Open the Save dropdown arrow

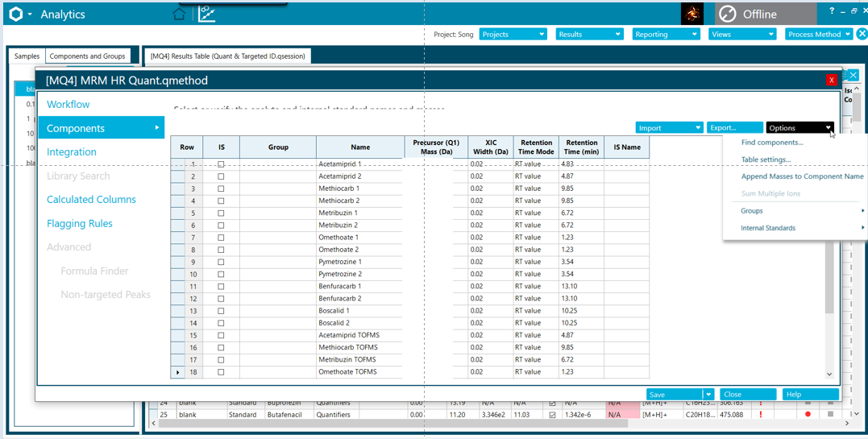(x=708, y=395)
